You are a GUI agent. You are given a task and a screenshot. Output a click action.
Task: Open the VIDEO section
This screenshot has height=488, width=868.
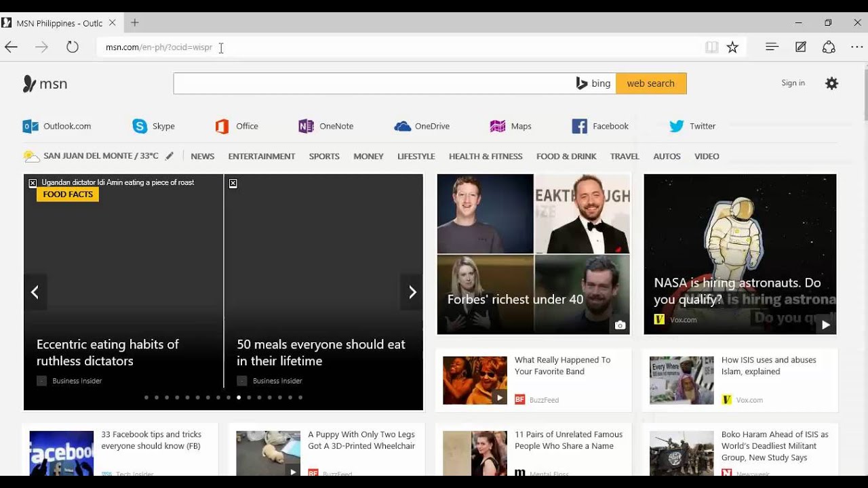[707, 156]
